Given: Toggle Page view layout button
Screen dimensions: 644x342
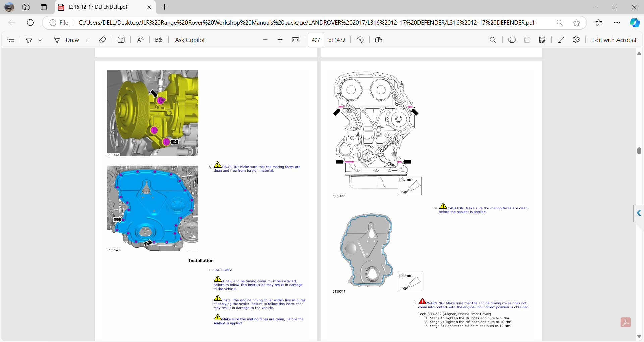Looking at the screenshot, I should 379,40.
